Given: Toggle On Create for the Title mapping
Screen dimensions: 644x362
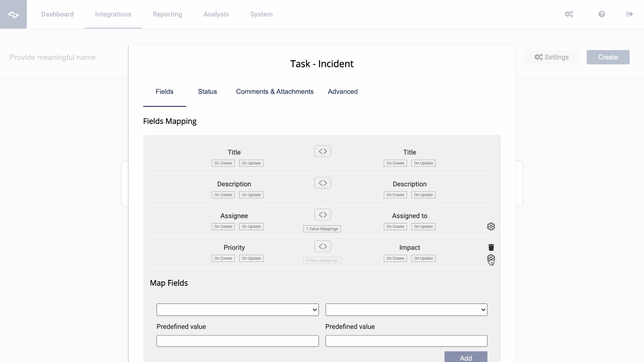Looking at the screenshot, I should (x=223, y=163).
